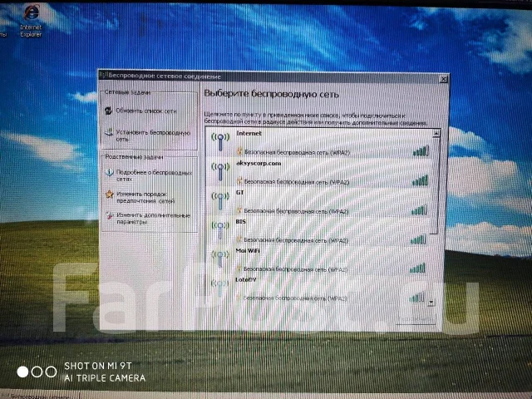532x399 pixels.
Task: Click scrollbar up arrow in network list
Action: coord(436,133)
